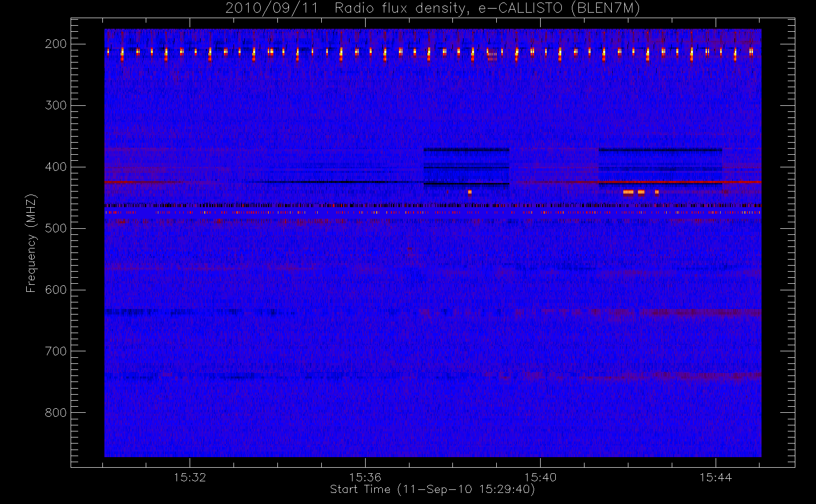Click the 'Start Time (11-Sep-10 15:29:40)' x-axis label
Screen dimensions: 816x504
(432, 489)
